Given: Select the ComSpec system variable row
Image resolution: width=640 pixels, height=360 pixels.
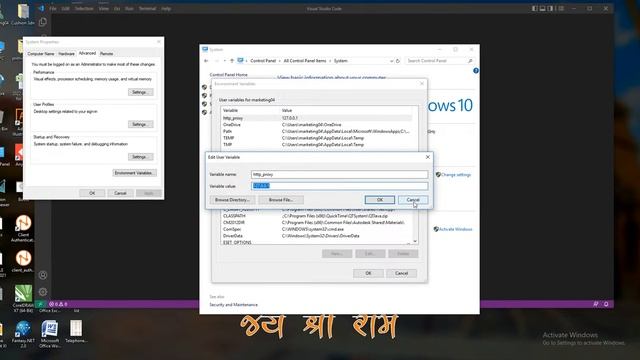Looking at the screenshot, I should pos(317,229).
